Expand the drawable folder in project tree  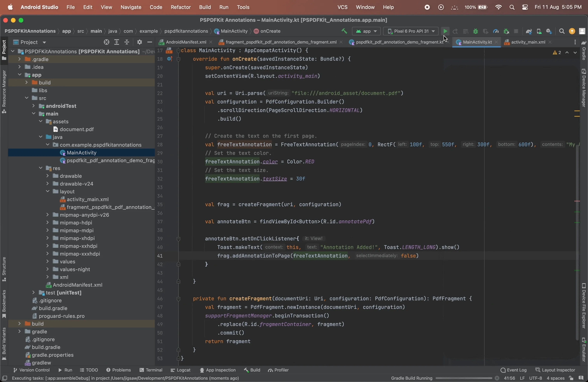(47, 176)
